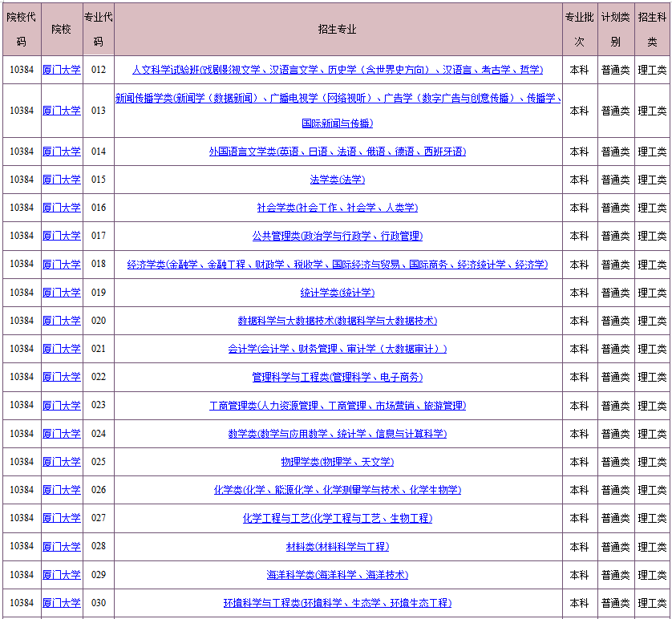Open the 化学类 major link
The height and width of the screenshot is (619, 672).
[338, 490]
